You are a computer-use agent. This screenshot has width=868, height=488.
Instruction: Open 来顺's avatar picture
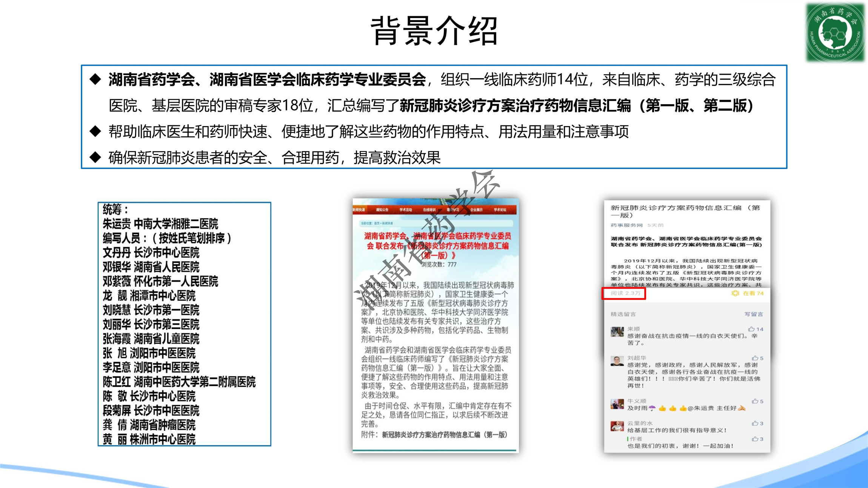[x=617, y=332]
